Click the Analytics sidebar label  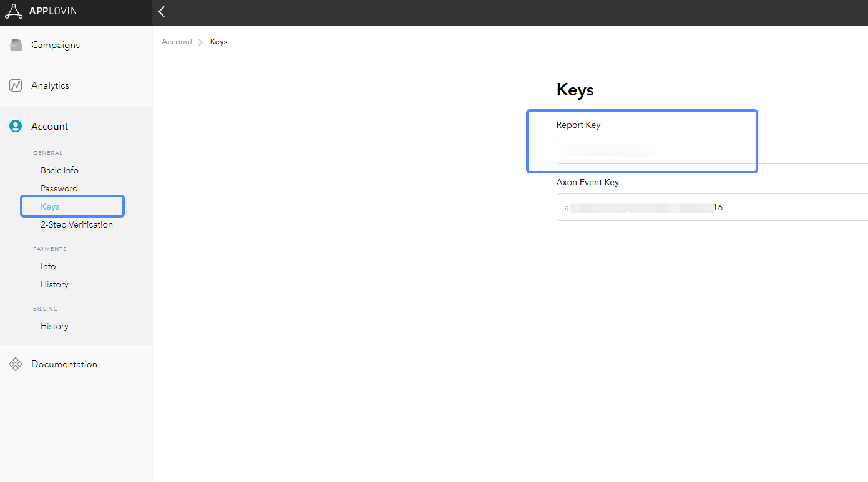50,85
